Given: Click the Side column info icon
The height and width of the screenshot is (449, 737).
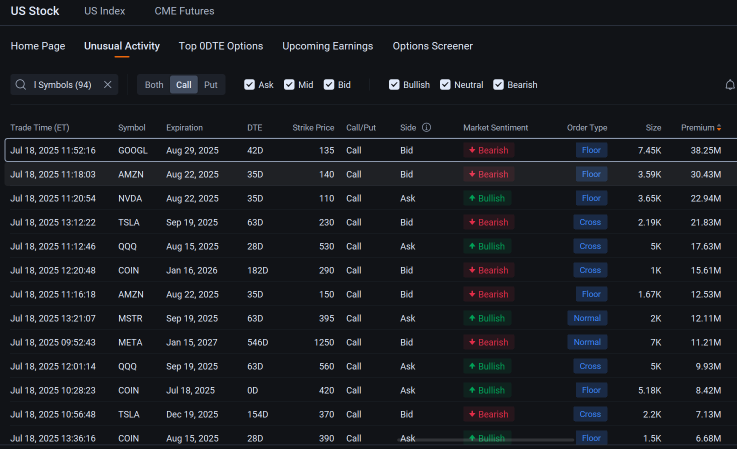Looking at the screenshot, I should [426, 127].
